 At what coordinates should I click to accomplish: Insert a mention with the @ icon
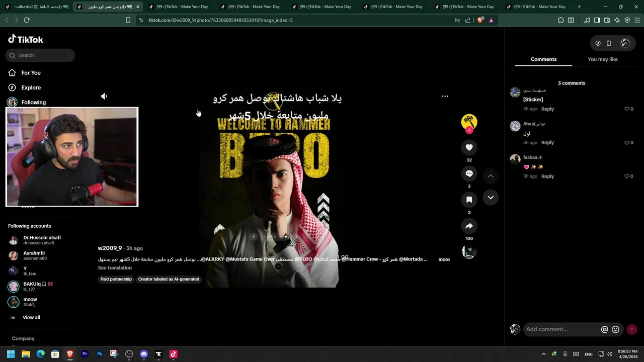pyautogui.click(x=605, y=330)
